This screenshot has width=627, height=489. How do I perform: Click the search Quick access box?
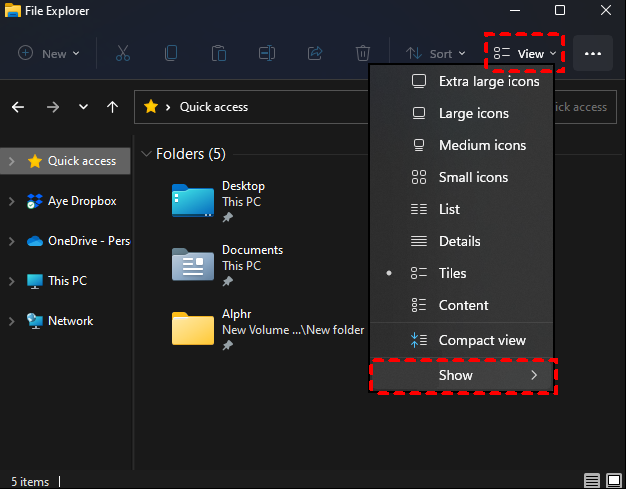coord(585,107)
